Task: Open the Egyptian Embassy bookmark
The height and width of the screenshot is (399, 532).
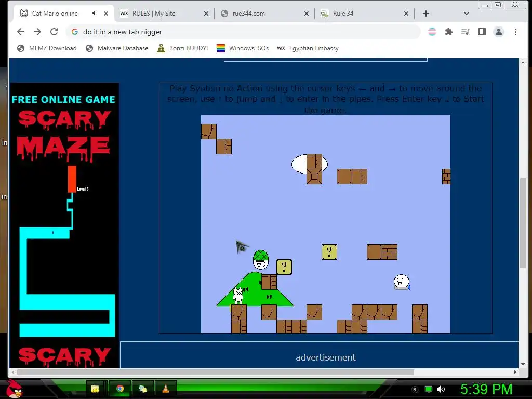Action: [x=308, y=48]
